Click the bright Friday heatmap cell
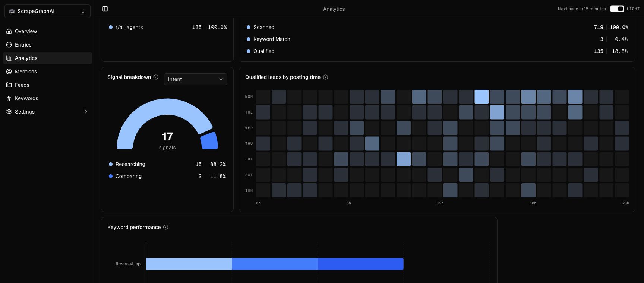 pyautogui.click(x=404, y=159)
